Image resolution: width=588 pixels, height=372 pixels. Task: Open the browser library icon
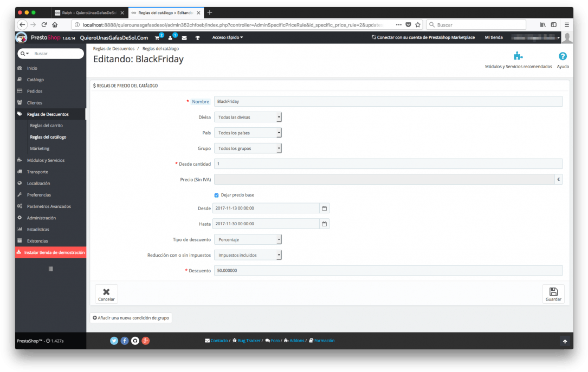[x=542, y=25]
